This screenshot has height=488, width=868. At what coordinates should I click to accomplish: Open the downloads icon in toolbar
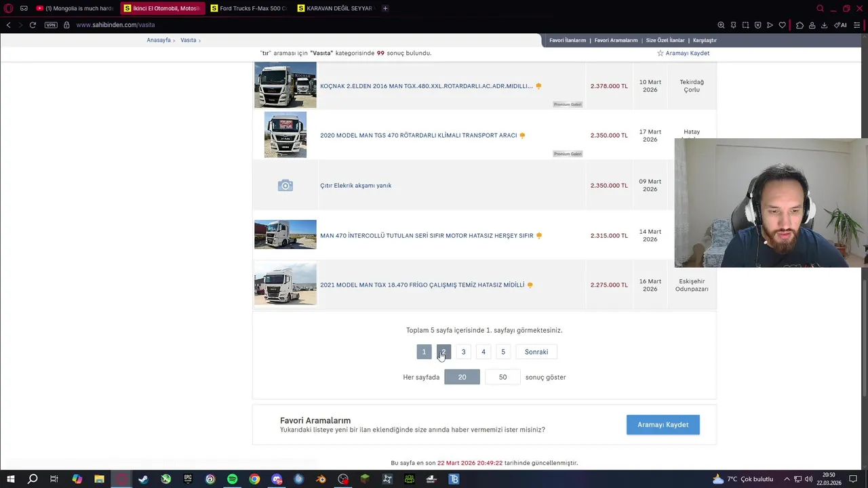[824, 25]
